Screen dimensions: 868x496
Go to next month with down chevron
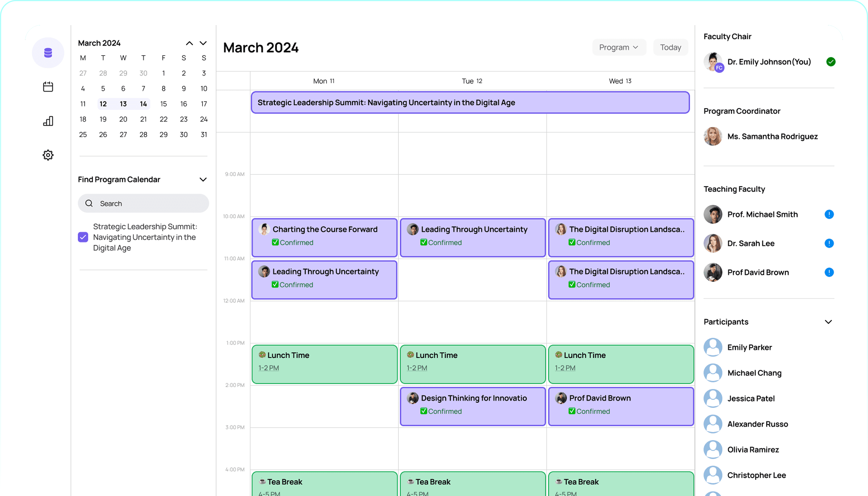point(203,43)
